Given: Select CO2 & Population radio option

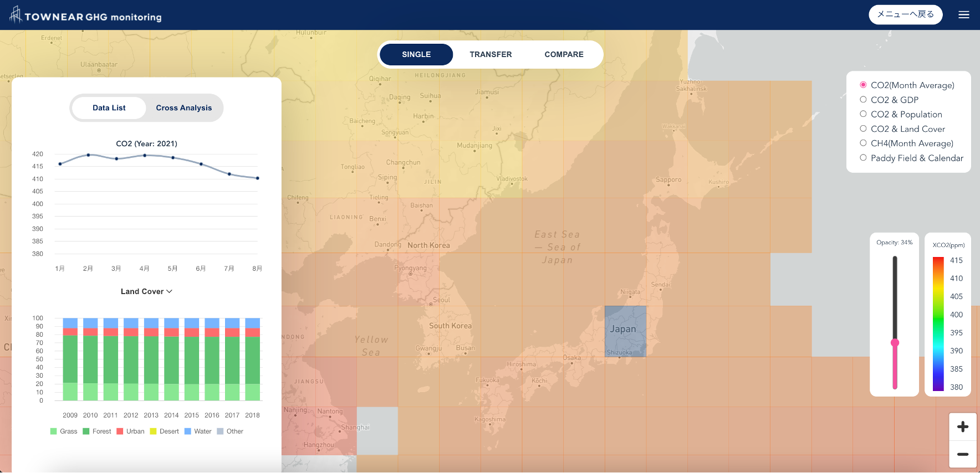Looking at the screenshot, I should (863, 114).
